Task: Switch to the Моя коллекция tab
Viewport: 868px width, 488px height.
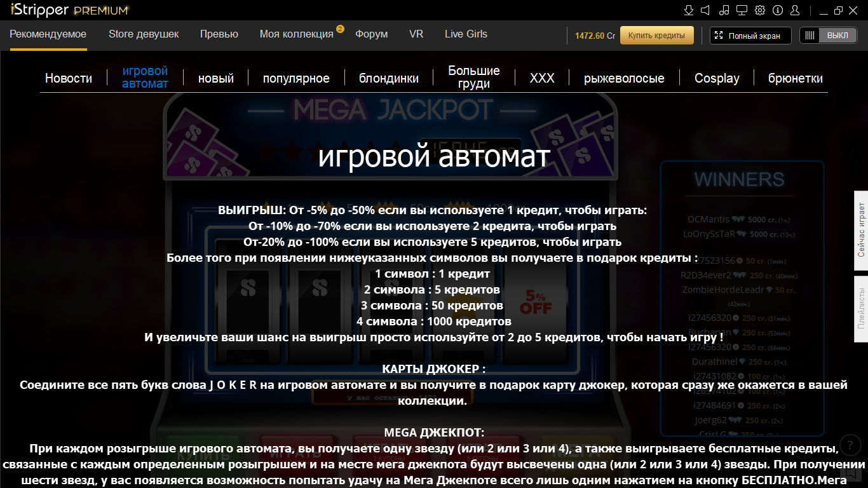Action: (x=296, y=34)
